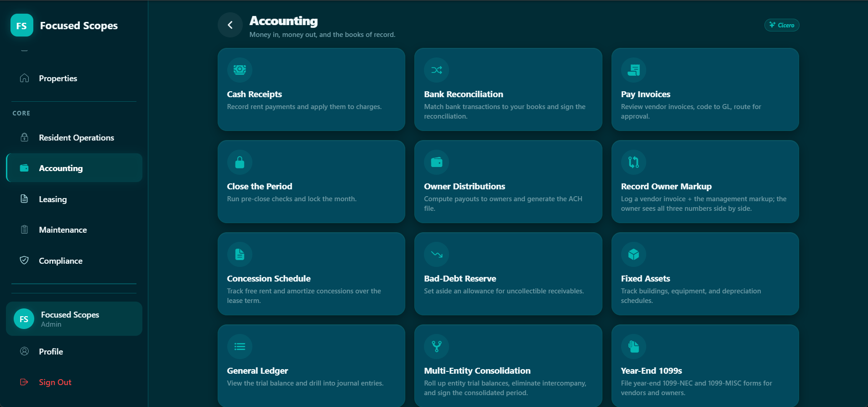Open Properties in the sidebar

click(x=74, y=78)
